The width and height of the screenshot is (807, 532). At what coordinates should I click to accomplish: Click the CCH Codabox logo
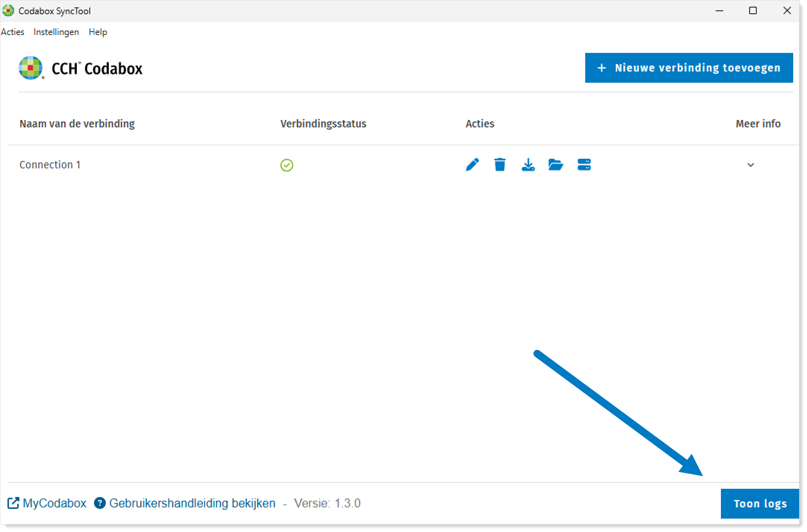click(x=81, y=68)
